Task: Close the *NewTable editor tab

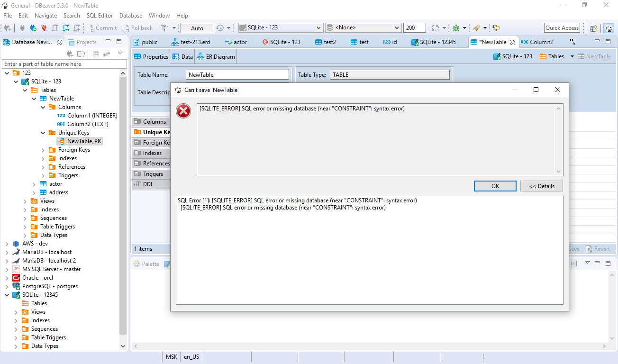Action: (x=512, y=42)
